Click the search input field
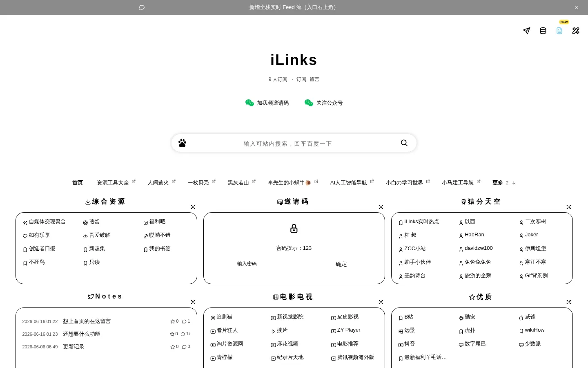 [287, 144]
